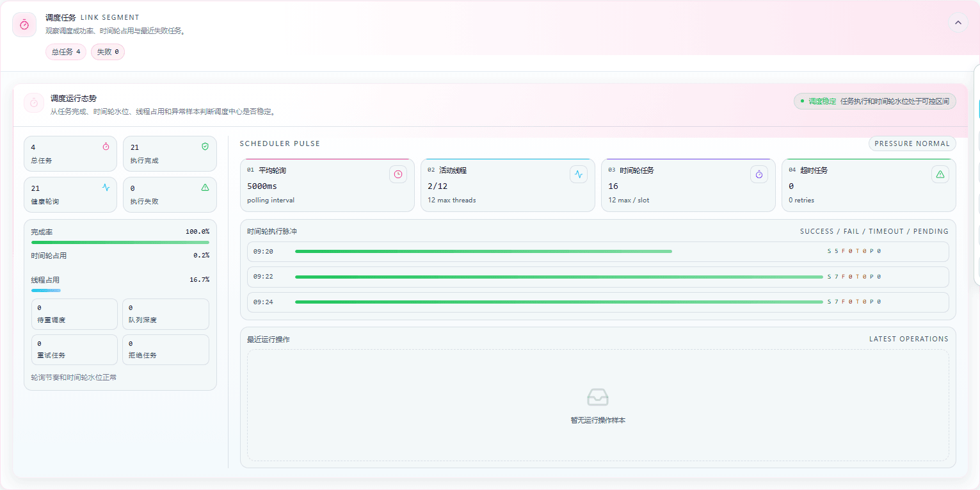This screenshot has width=980, height=490.
Task: Click the 队列深度 counter card
Action: tap(166, 314)
